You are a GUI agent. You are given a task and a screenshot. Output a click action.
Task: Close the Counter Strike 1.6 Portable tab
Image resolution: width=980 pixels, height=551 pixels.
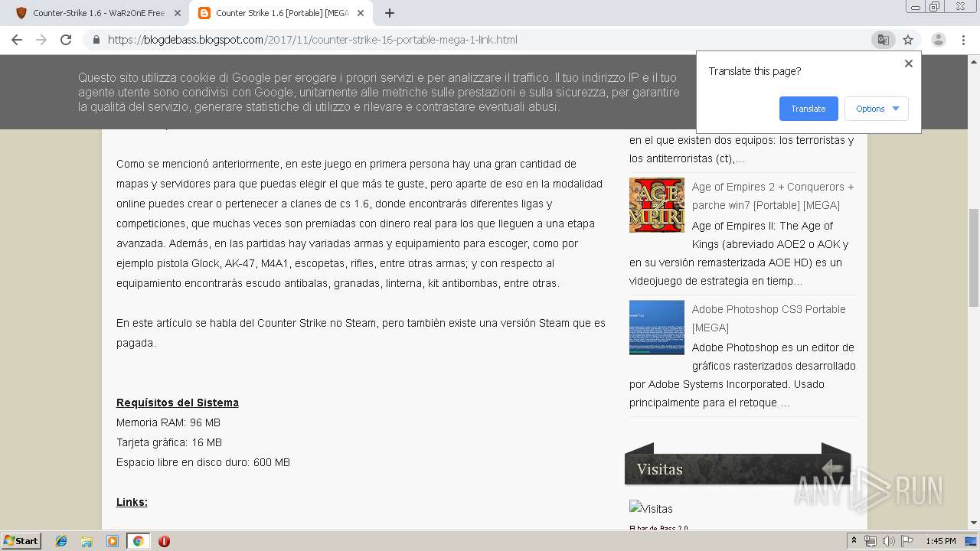tap(361, 13)
